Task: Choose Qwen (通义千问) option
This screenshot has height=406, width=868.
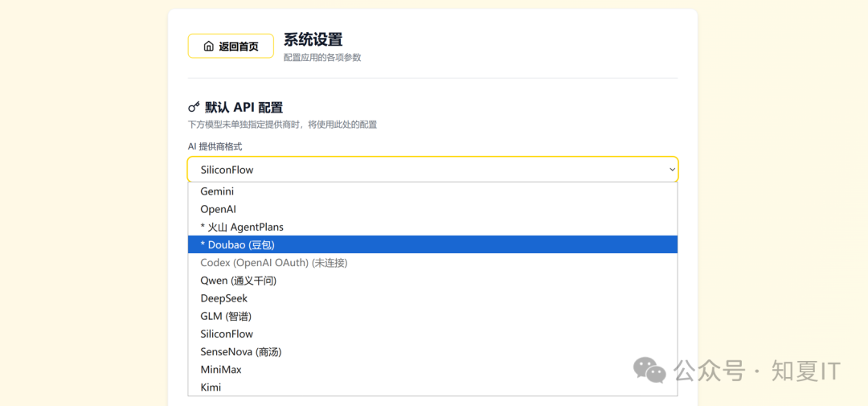Action: [x=433, y=281]
